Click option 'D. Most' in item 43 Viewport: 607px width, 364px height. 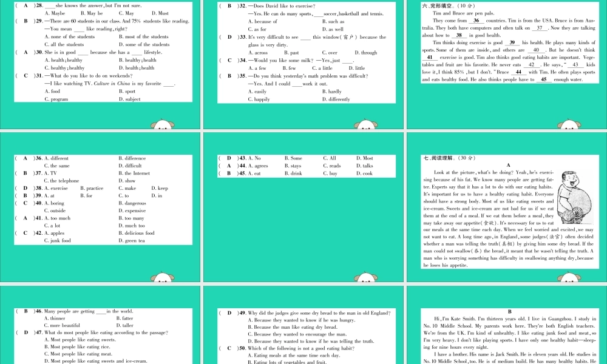pos(365,158)
